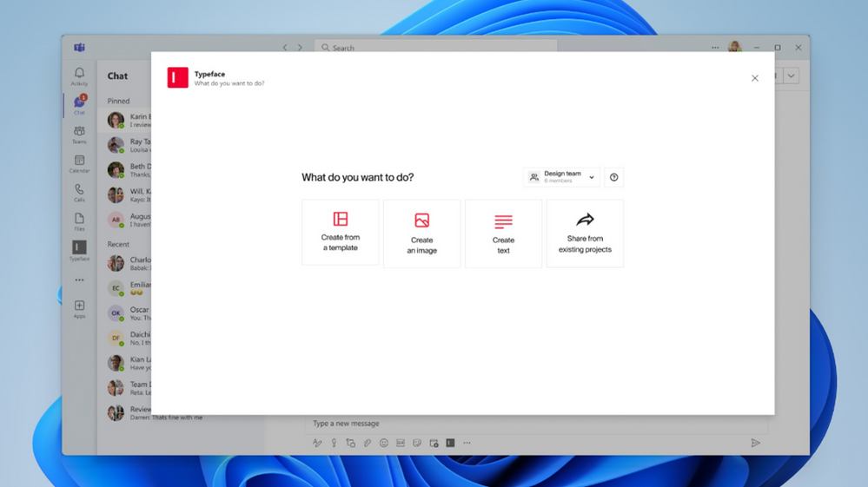
Task: Open the Activity bell in the Teams sidebar
Action: click(79, 76)
